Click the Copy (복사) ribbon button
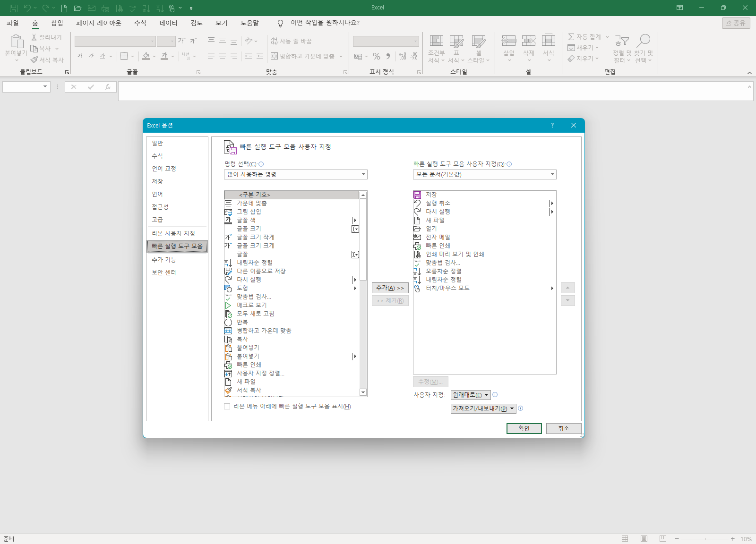 (x=44, y=49)
